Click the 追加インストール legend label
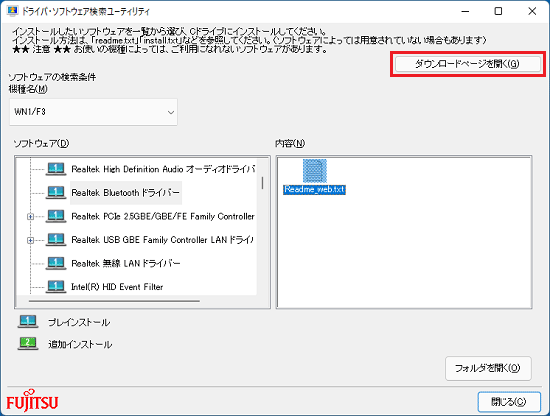The height and width of the screenshot is (416, 550). pyautogui.click(x=80, y=344)
